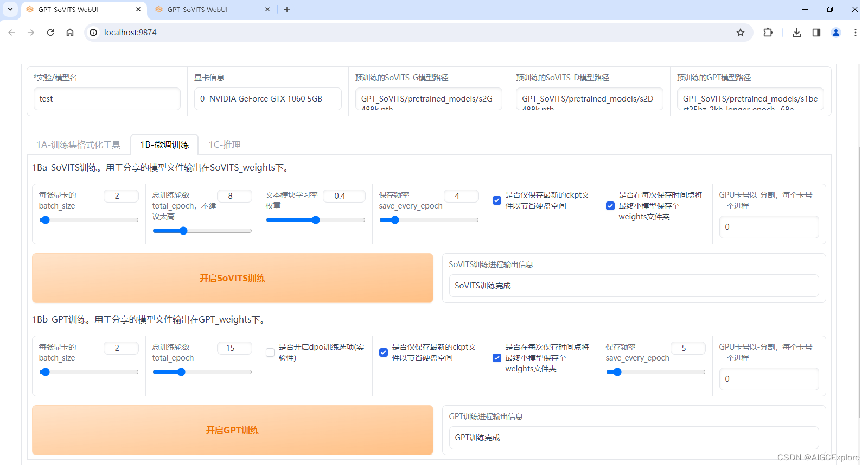Click 预训练的GPT模型路径 field

coord(750,99)
